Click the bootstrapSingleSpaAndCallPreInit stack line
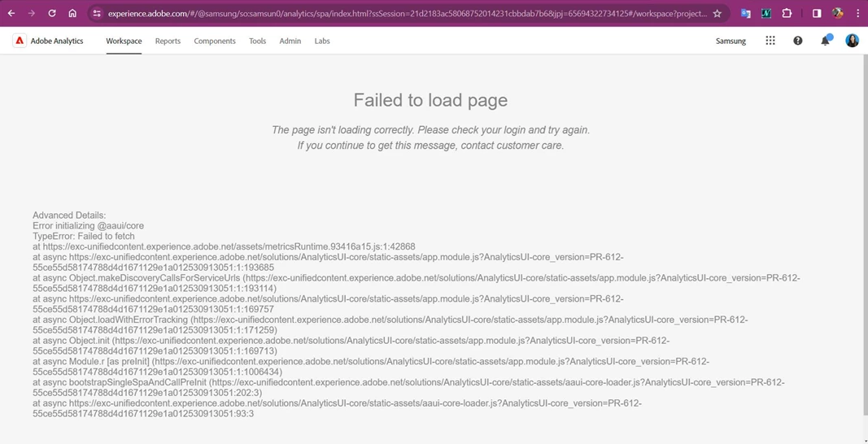The image size is (868, 444). (408, 388)
